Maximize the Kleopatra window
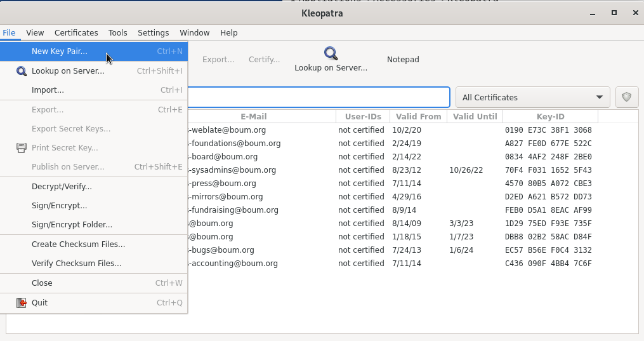Screen dimensions: 644x341 pyautogui.click(x=614, y=13)
